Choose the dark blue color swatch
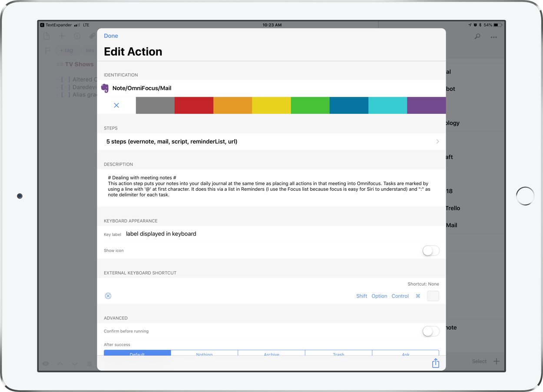The width and height of the screenshot is (543, 392). [349, 105]
